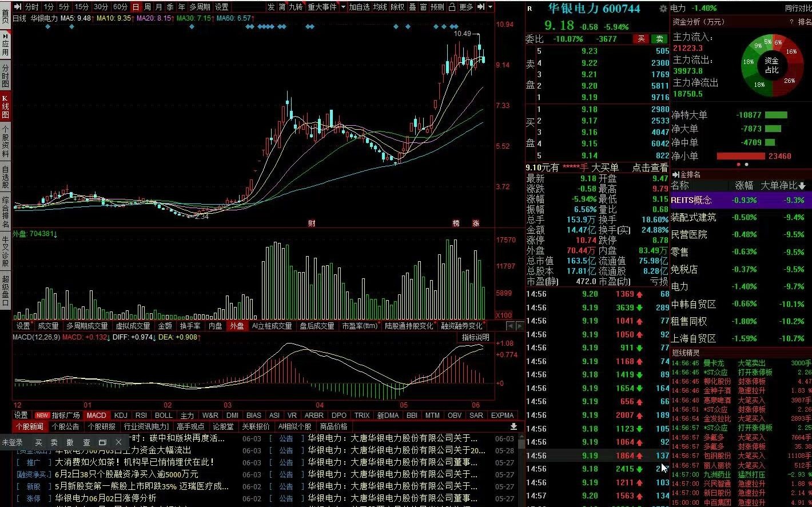812x507 pixels.
Task: Open the 个股公告 tab
Action: 66,426
